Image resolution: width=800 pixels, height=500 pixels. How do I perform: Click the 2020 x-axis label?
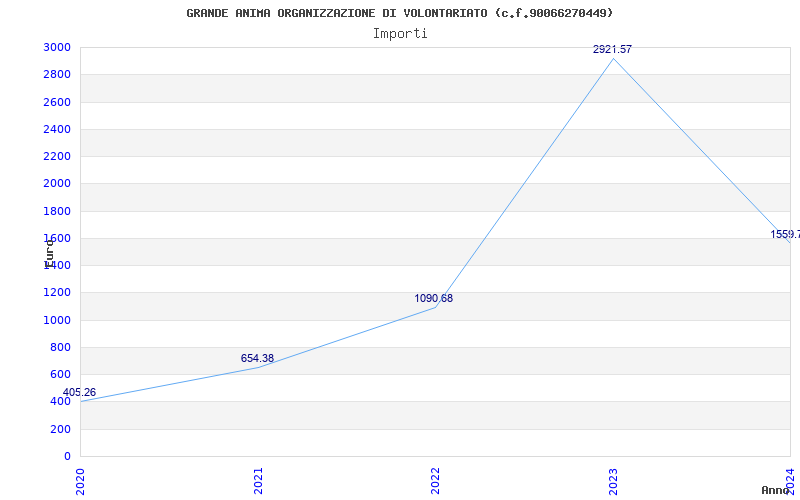tap(81, 481)
